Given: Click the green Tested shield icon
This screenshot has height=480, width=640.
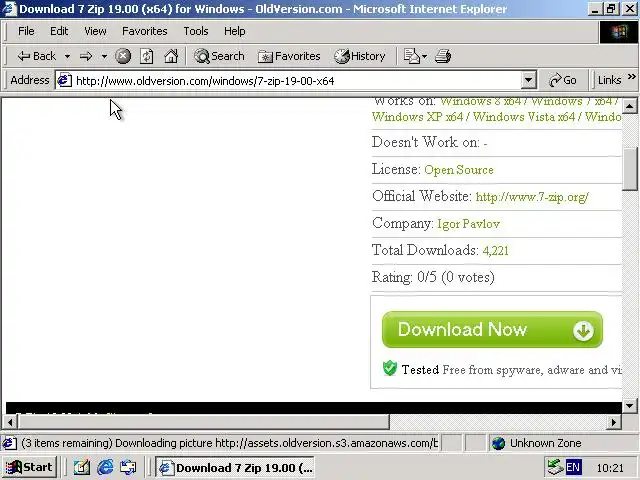Looking at the screenshot, I should point(390,368).
